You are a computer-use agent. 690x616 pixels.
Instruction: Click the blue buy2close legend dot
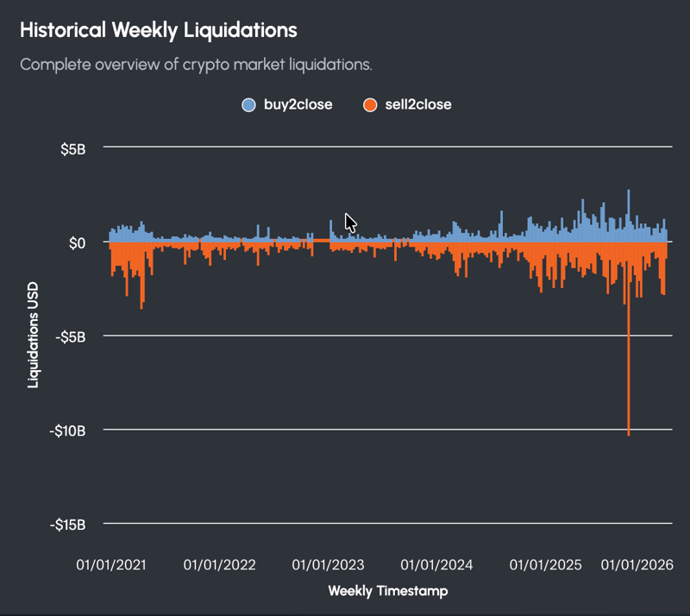pyautogui.click(x=248, y=104)
